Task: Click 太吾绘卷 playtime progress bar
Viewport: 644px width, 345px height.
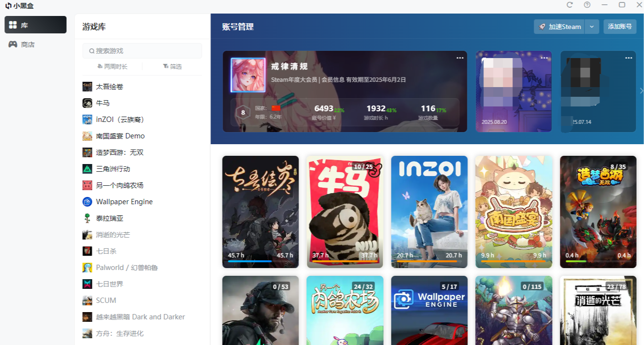Action: (260, 261)
